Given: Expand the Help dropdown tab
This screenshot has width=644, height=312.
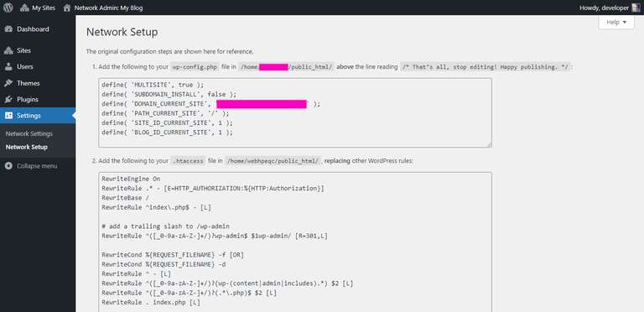Looking at the screenshot, I should click(x=616, y=22).
